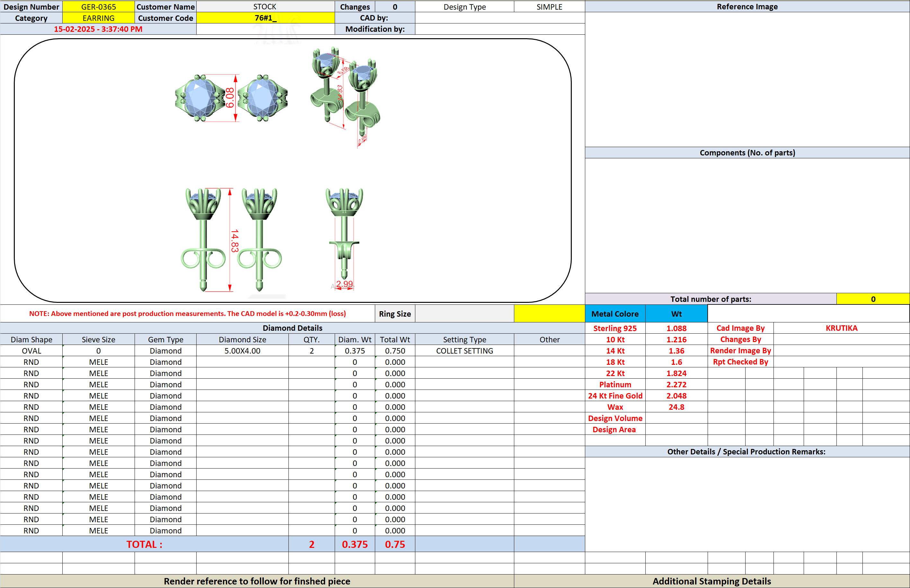Click the Wax weight value 24.8

tap(676, 407)
